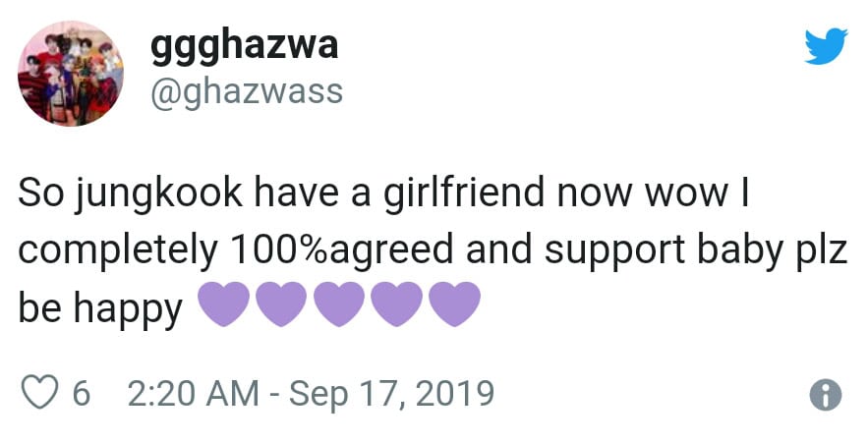Click the middle purple heart emoji

tap(339, 304)
